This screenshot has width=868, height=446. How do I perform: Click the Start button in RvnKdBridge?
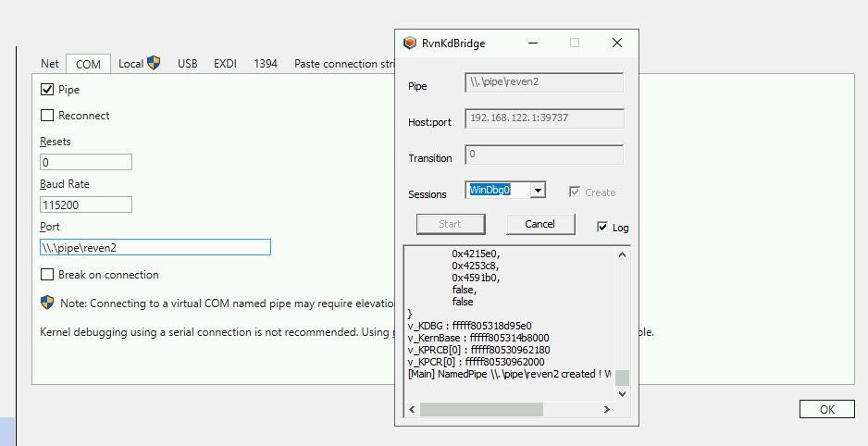(x=451, y=224)
